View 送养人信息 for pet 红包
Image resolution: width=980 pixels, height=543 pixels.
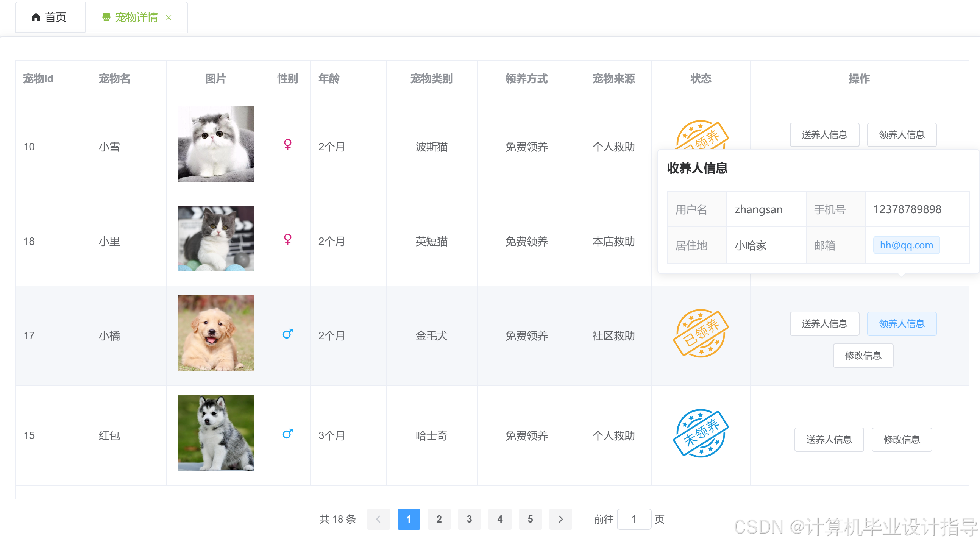[829, 440]
